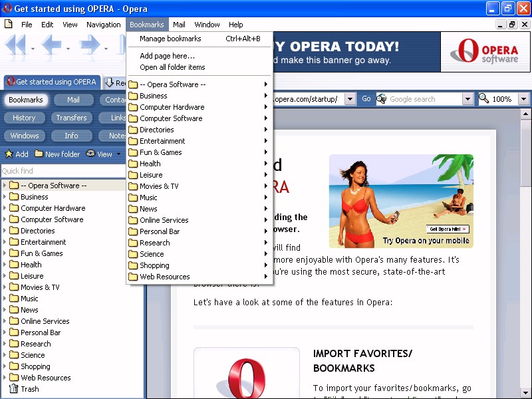This screenshot has height=399, width=532.
Task: Click the page scrollbar up arrow
Action: (525, 114)
